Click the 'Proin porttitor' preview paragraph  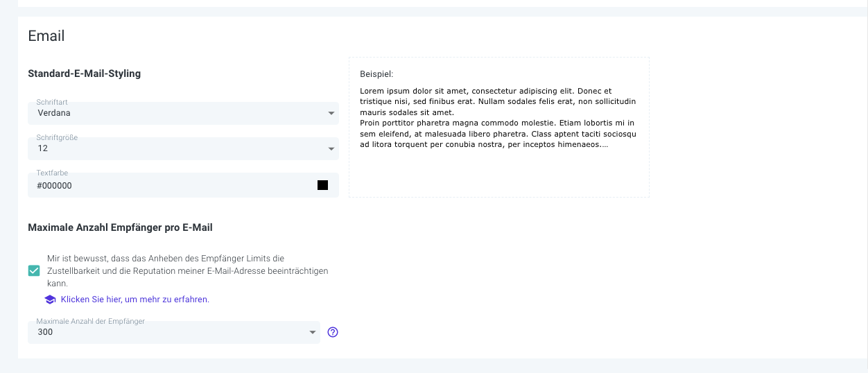coord(498,134)
